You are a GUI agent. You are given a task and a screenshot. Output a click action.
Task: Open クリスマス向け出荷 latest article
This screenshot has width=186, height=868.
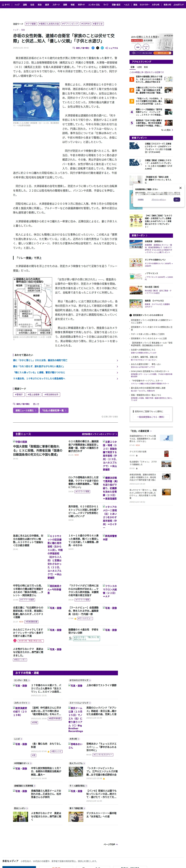click(x=138, y=452)
